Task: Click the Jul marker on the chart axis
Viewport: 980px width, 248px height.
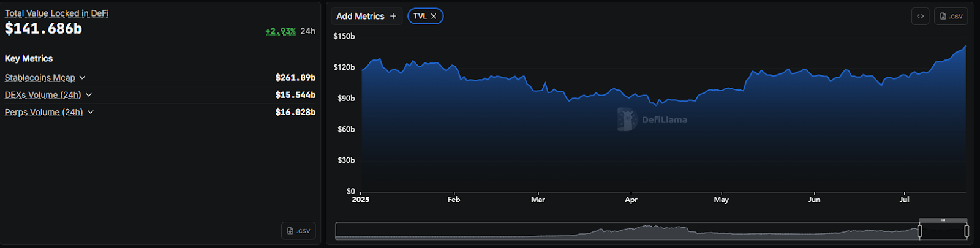Action: coord(904,199)
